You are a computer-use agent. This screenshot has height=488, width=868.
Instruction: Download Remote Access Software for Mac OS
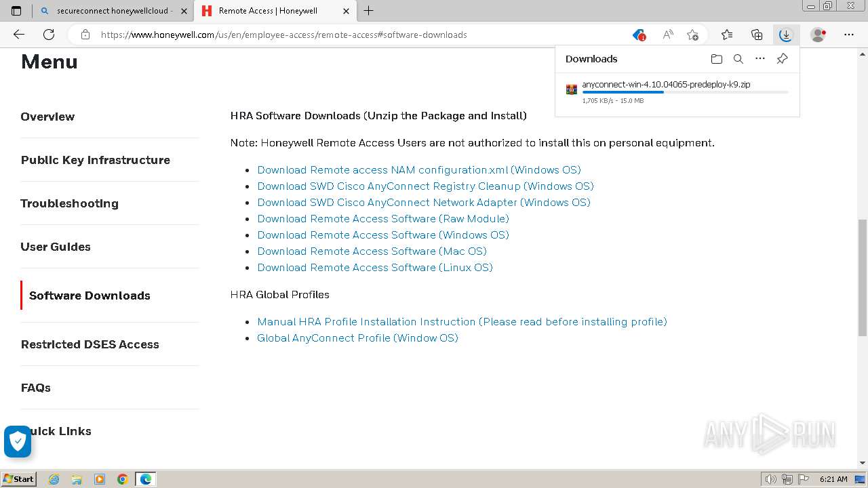click(372, 251)
